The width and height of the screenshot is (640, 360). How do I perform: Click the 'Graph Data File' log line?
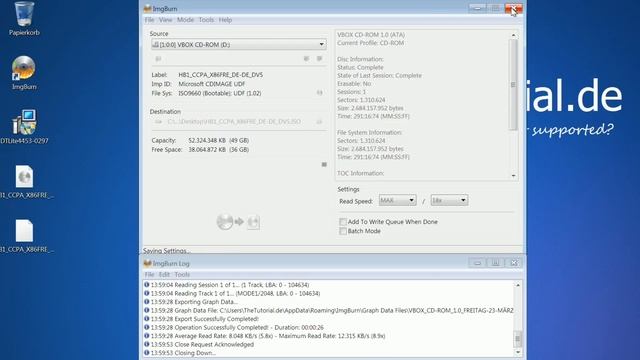[x=329, y=310]
